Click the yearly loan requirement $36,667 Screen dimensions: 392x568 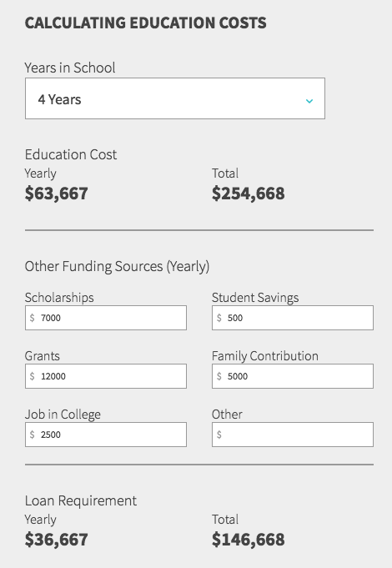coord(56,540)
